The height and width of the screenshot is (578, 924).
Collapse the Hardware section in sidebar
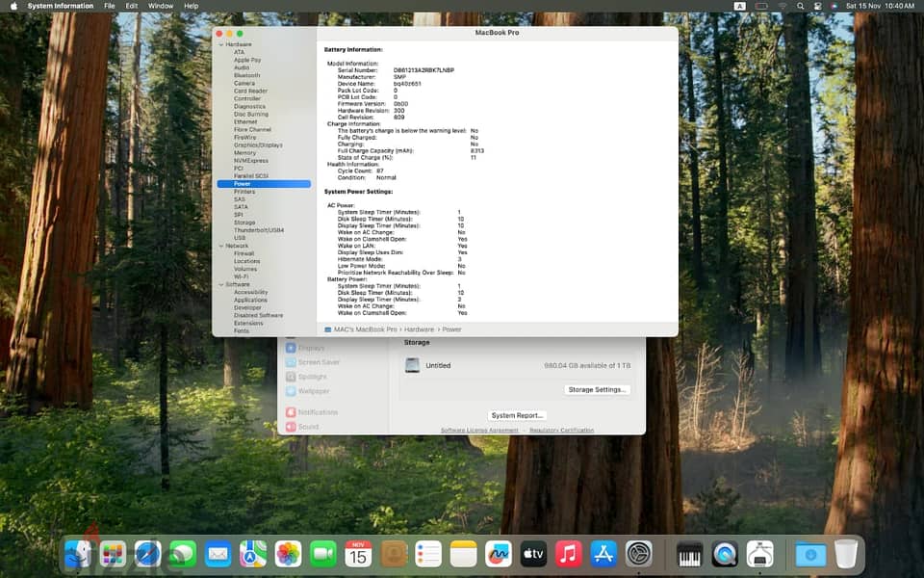point(221,44)
